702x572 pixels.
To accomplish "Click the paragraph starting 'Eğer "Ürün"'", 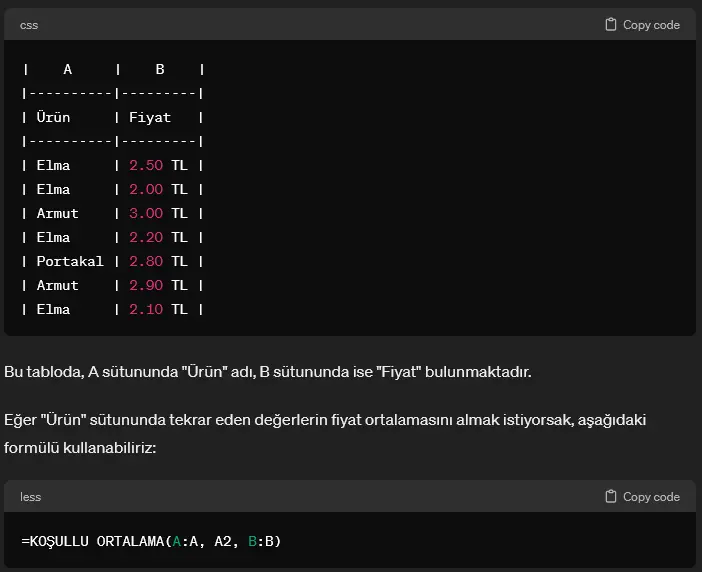I will [x=325, y=434].
